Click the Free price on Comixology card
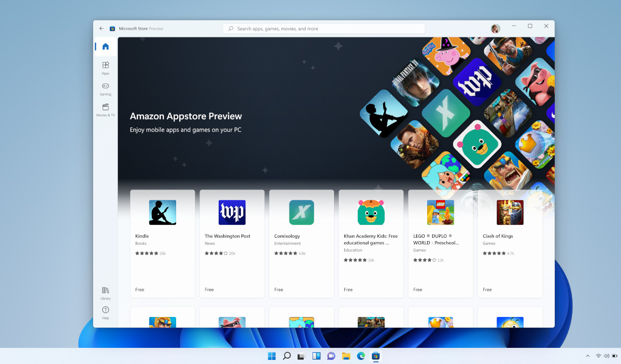Image resolution: width=621 pixels, height=364 pixels. click(278, 290)
